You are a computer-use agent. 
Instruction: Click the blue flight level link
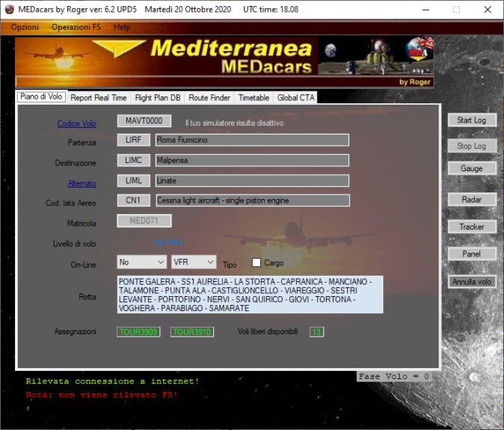(x=169, y=242)
